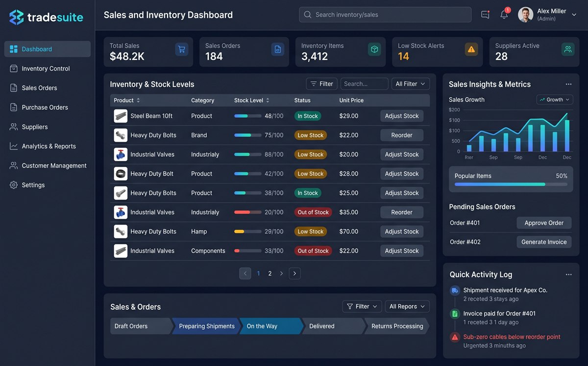The image size is (588, 366).
Task: Click the 29/100 yellow stock level bar
Action: point(247,232)
